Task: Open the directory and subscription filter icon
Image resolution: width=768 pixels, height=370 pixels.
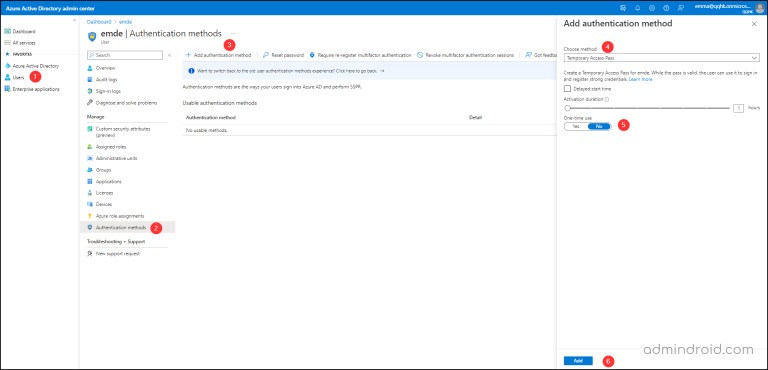Action: (623, 8)
